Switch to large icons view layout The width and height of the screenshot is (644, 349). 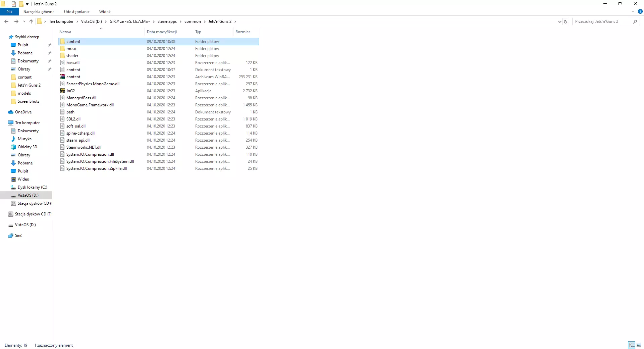point(639,345)
